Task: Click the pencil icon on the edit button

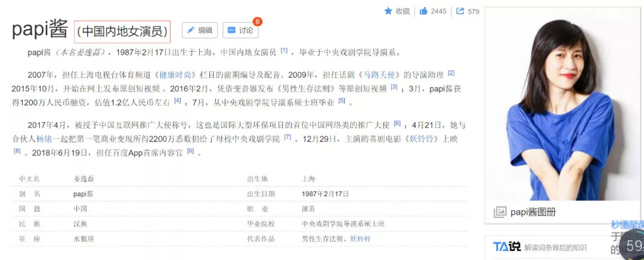Action: point(191,30)
